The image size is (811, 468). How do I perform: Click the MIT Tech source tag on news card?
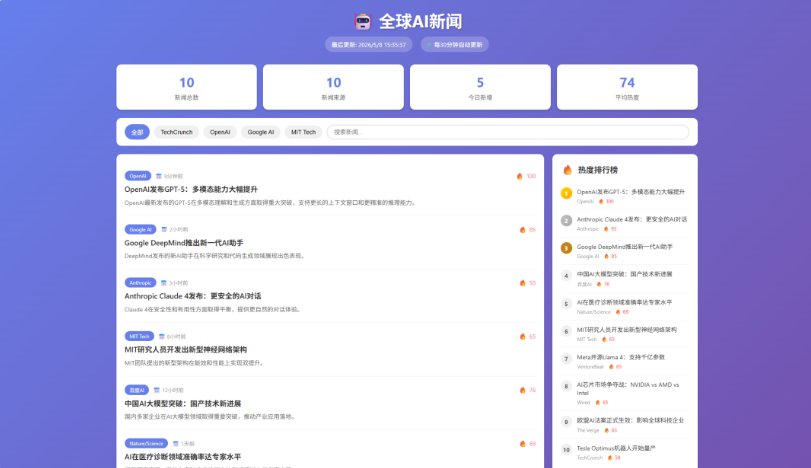click(x=139, y=337)
